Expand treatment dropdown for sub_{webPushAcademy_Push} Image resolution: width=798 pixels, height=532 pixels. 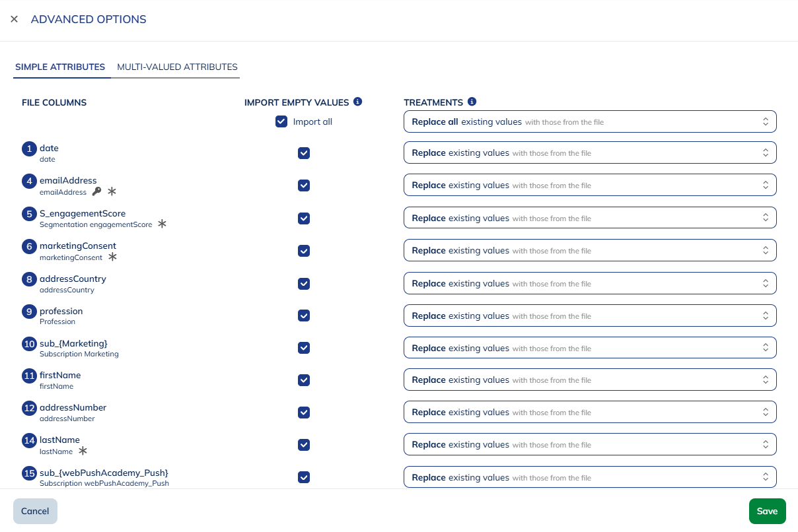pyautogui.click(x=589, y=477)
